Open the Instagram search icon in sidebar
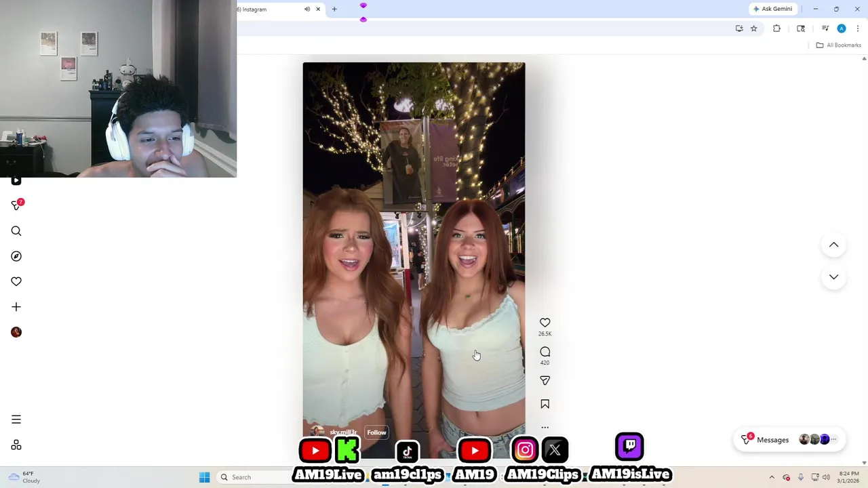This screenshot has width=868, height=488. click(x=16, y=231)
